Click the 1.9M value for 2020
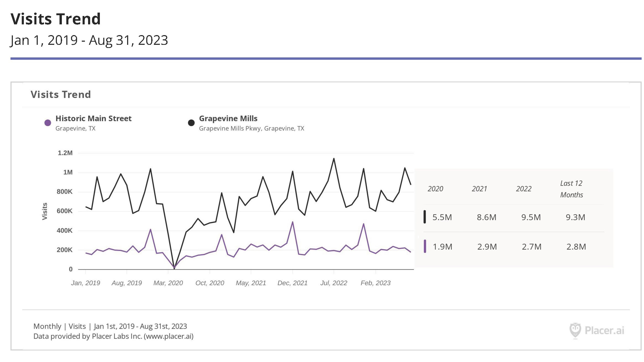 coord(442,247)
